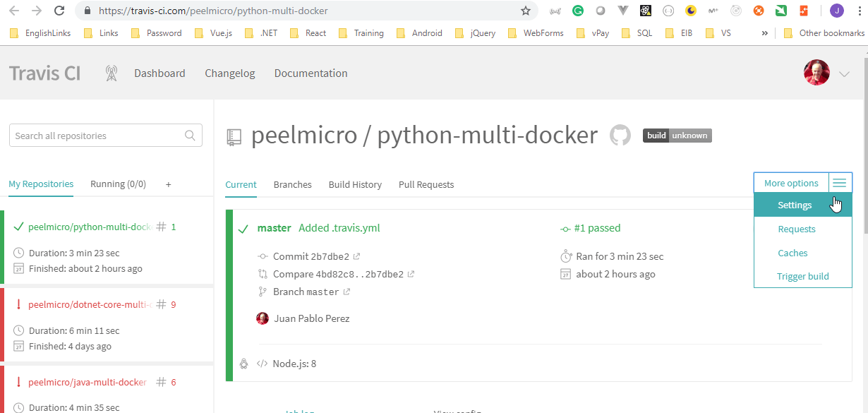Image resolution: width=868 pixels, height=413 pixels.
Task: Expand the profile dropdown chevron beside the avatar
Action: (x=845, y=73)
